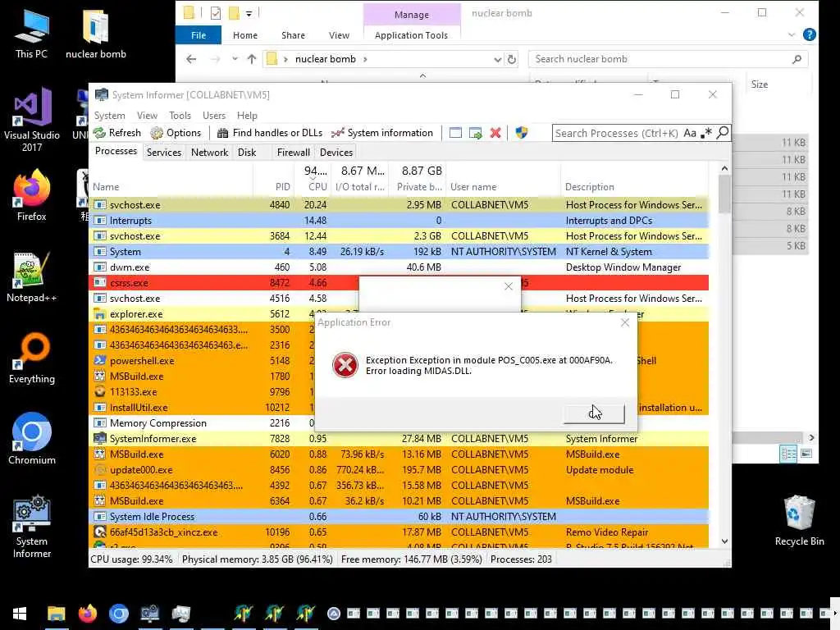Click the 113133.exe process icon

[99, 392]
